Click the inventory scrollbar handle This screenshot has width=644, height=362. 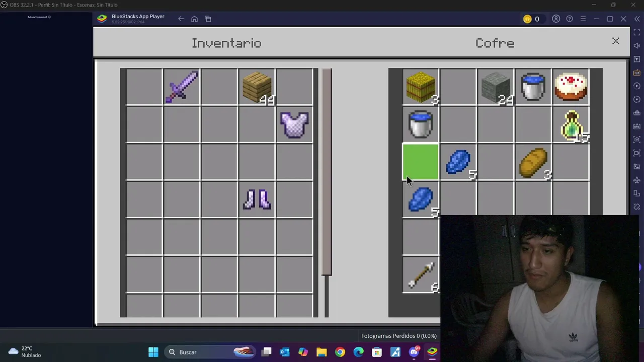click(x=327, y=172)
